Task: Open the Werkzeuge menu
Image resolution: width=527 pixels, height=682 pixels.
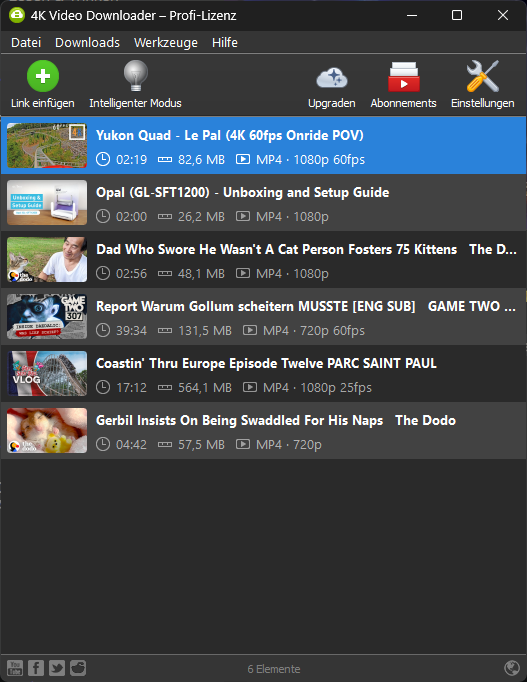Action: [x=166, y=43]
